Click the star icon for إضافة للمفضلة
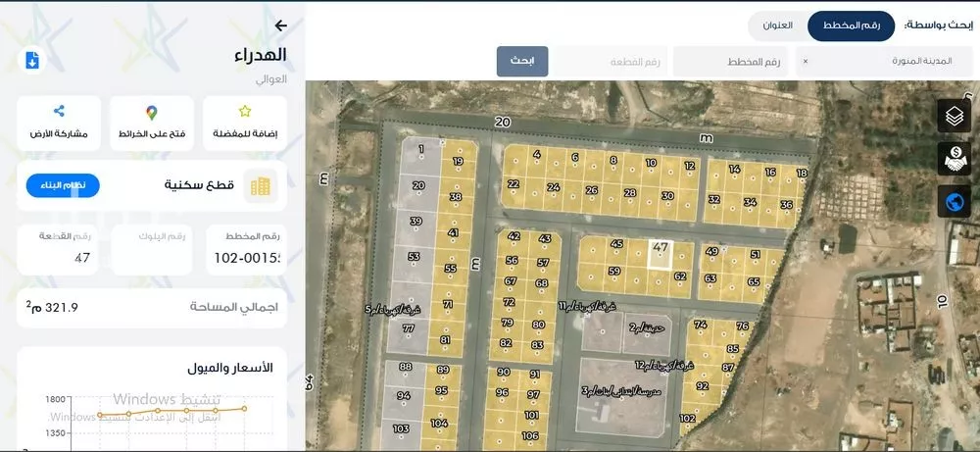The image size is (980, 452). click(245, 111)
